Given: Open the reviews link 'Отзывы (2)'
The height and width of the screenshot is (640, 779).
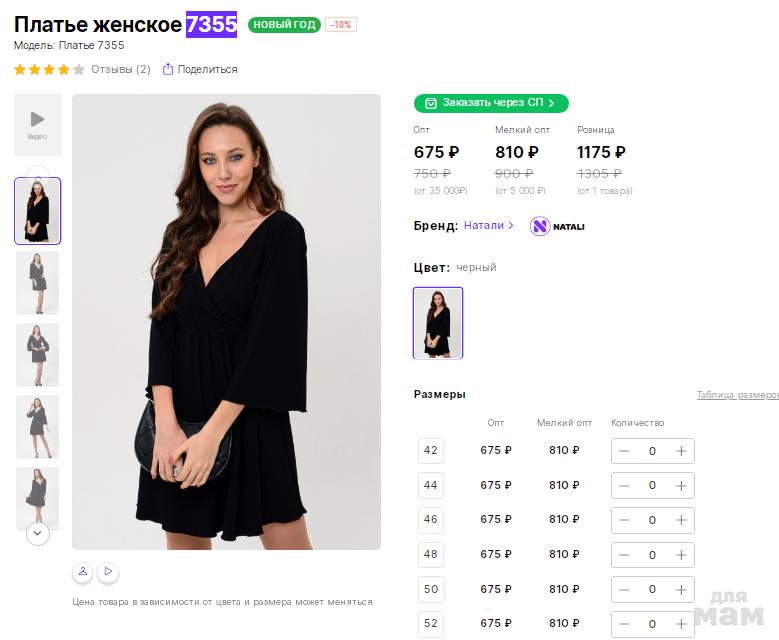Looking at the screenshot, I should tap(120, 69).
